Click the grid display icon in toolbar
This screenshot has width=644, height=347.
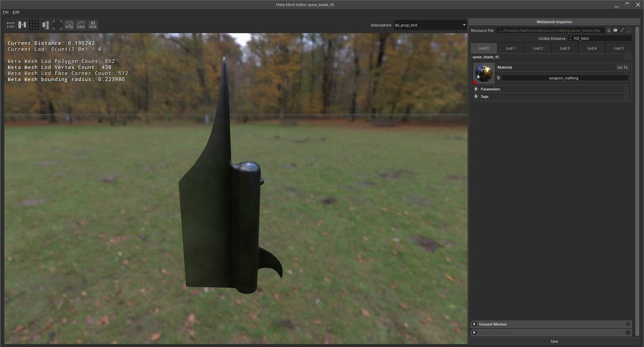[34, 25]
